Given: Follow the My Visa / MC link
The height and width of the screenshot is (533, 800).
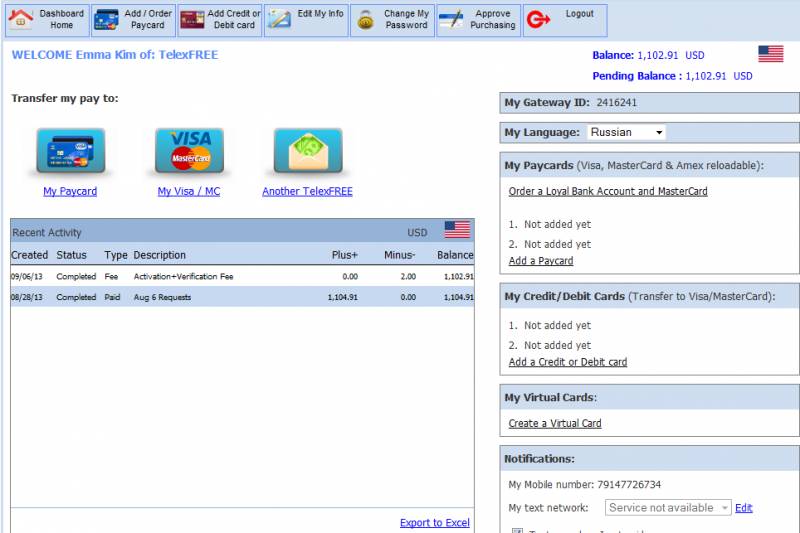Looking at the screenshot, I should (x=189, y=191).
